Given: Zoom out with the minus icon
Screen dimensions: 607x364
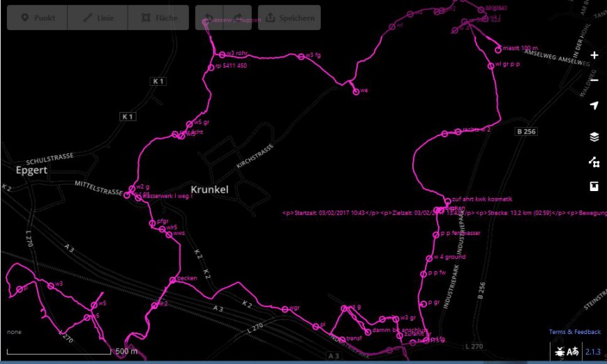Looking at the screenshot, I should (x=594, y=80).
